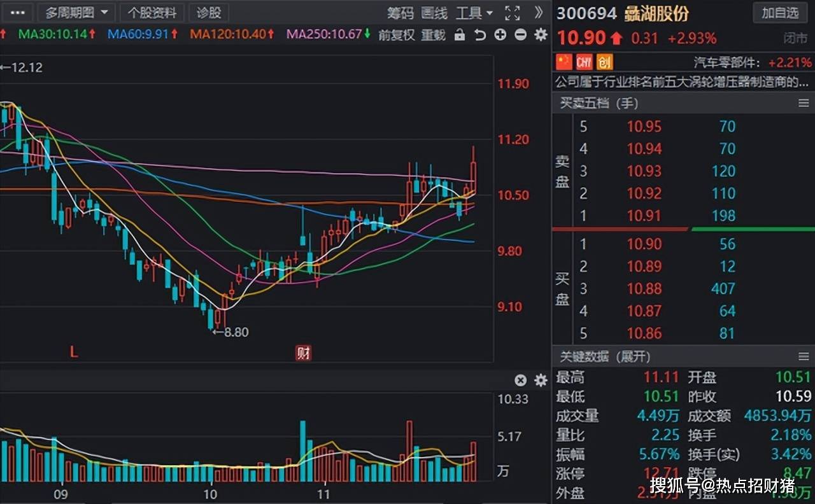Screen dimensions: 815x504
Task: Select the 画线 drawing tool
Action: coord(434,13)
